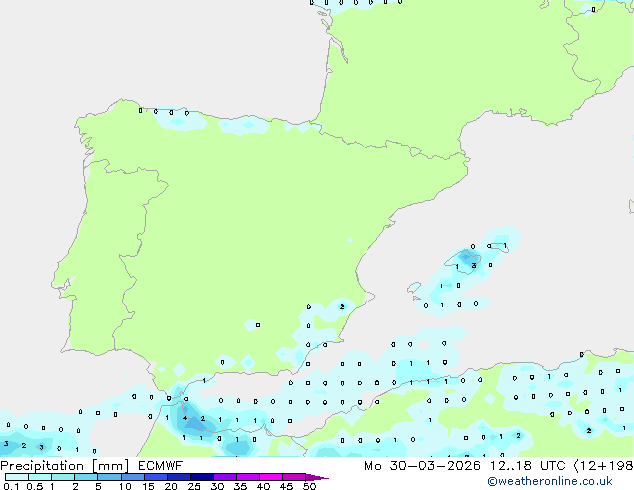The image size is (634, 490).
Task: Click the '0.1' legend scale label
Action: point(11,486)
